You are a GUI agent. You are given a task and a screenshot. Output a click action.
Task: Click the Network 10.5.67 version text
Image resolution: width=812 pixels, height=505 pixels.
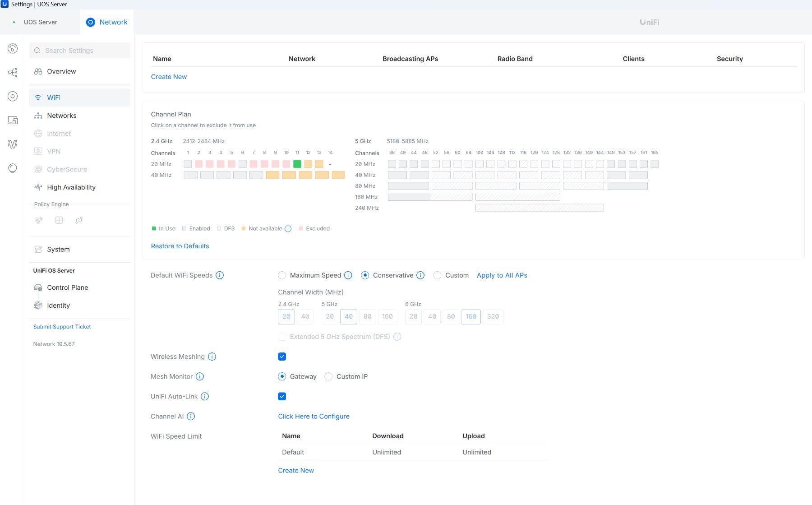(x=54, y=344)
